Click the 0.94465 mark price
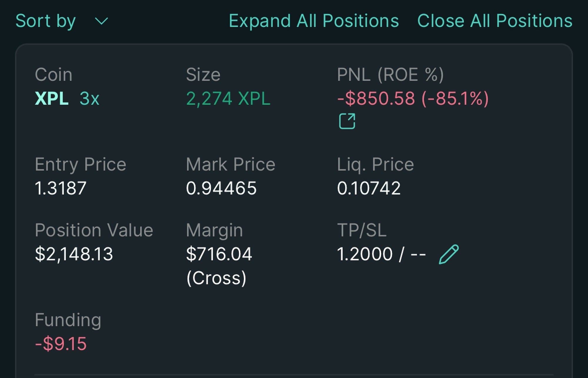Screen dimensions: 588x378 coord(221,188)
